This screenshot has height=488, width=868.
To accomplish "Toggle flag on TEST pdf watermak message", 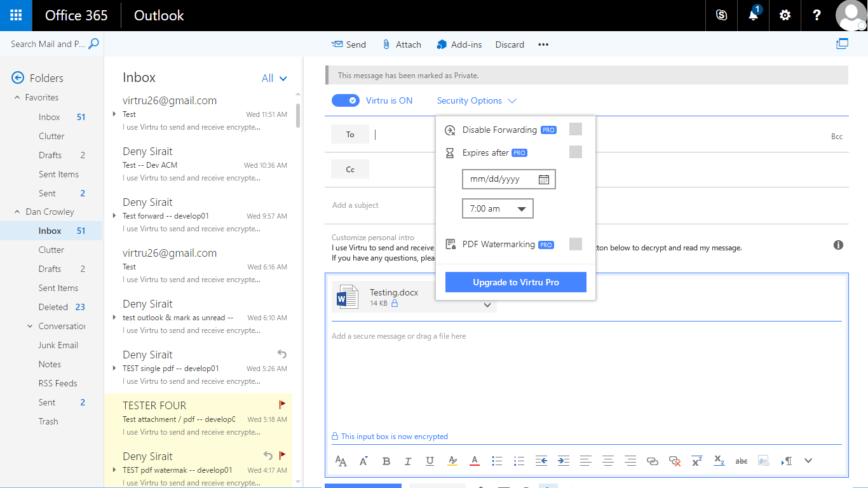I will click(283, 455).
